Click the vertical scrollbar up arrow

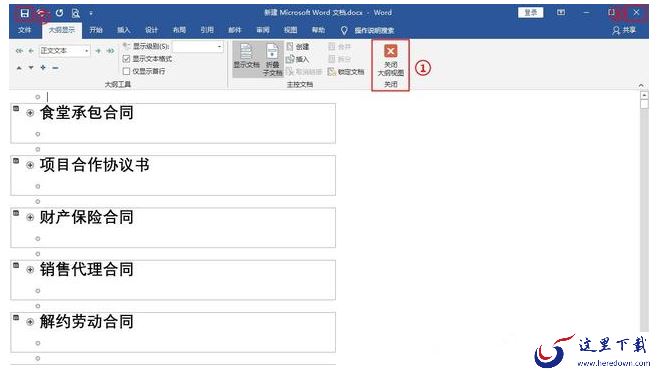644,95
